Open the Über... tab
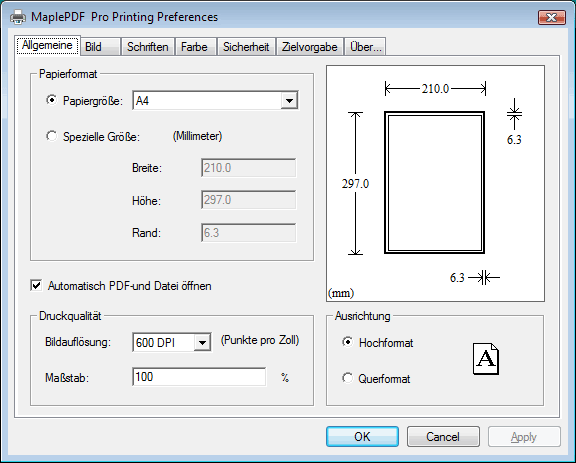Image resolution: width=576 pixels, height=463 pixels. pos(365,47)
